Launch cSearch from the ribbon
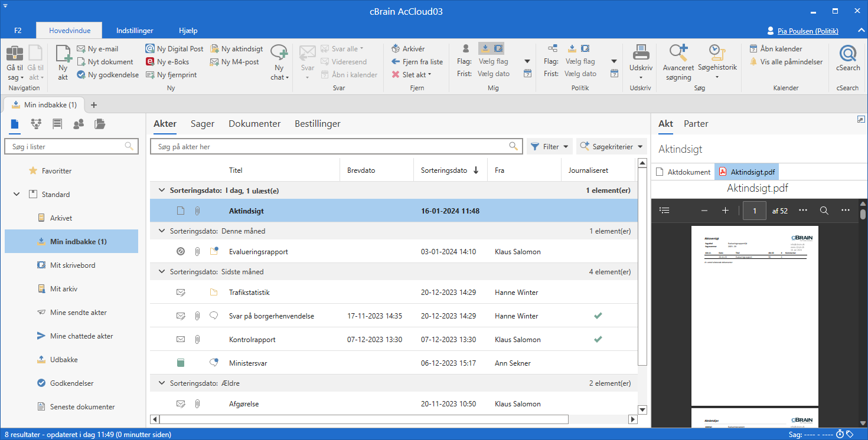This screenshot has width=868, height=440. pos(848,59)
